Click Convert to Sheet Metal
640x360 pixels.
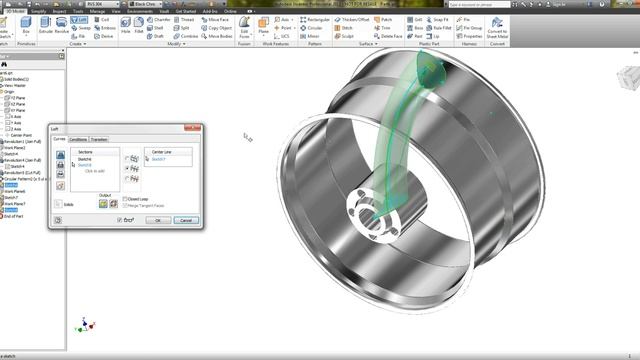[x=497, y=27]
